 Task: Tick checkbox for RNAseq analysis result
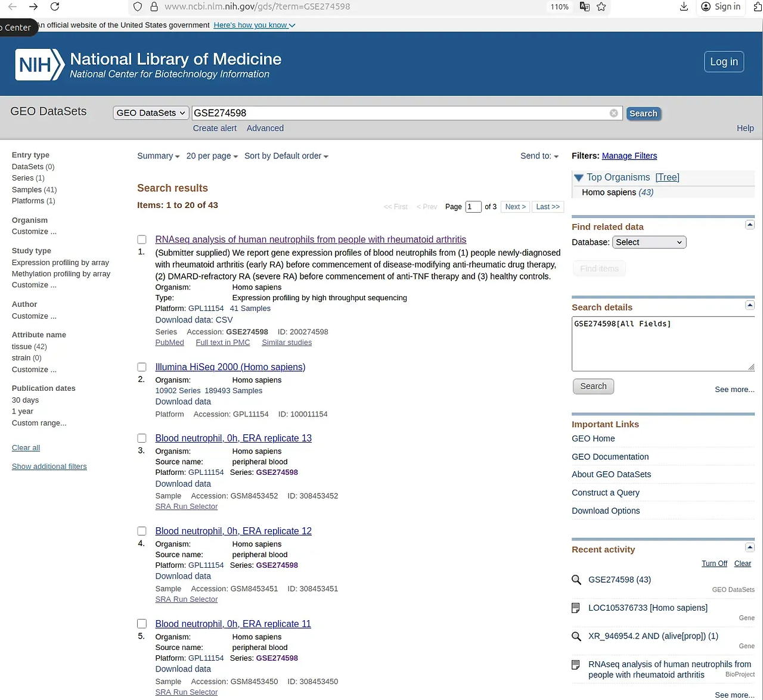(142, 239)
